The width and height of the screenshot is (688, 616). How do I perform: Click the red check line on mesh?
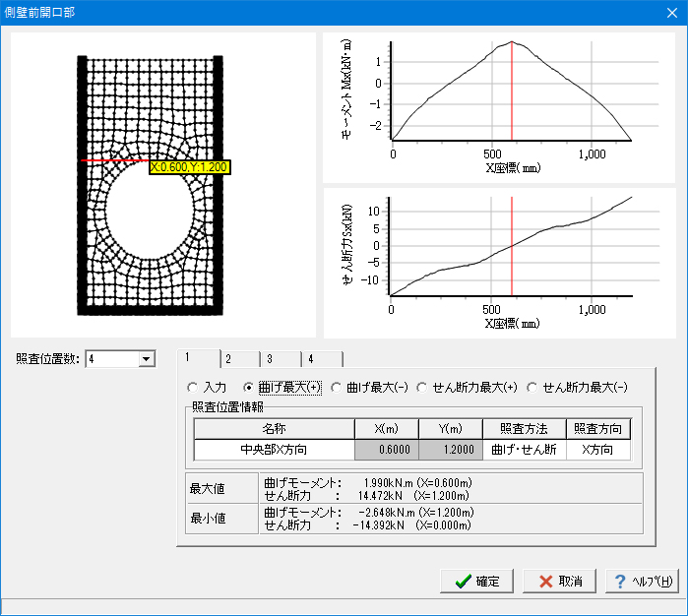click(x=115, y=160)
